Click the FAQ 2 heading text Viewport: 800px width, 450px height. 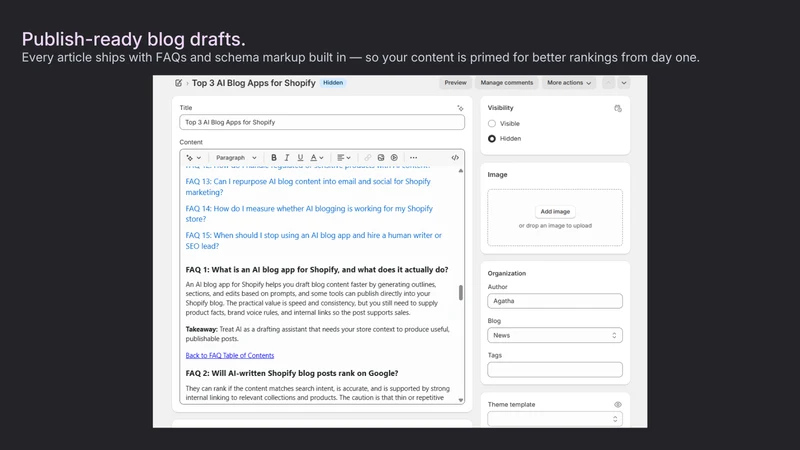[292, 373]
